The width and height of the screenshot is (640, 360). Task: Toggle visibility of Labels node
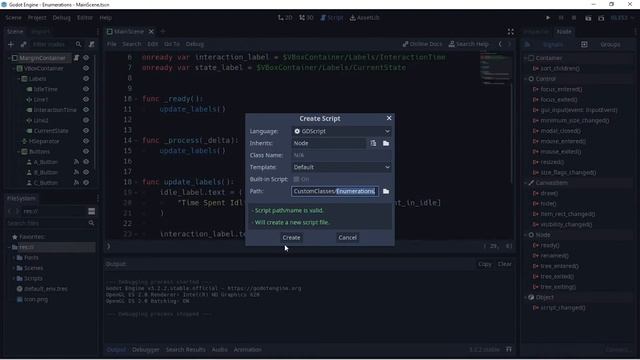coord(86,79)
